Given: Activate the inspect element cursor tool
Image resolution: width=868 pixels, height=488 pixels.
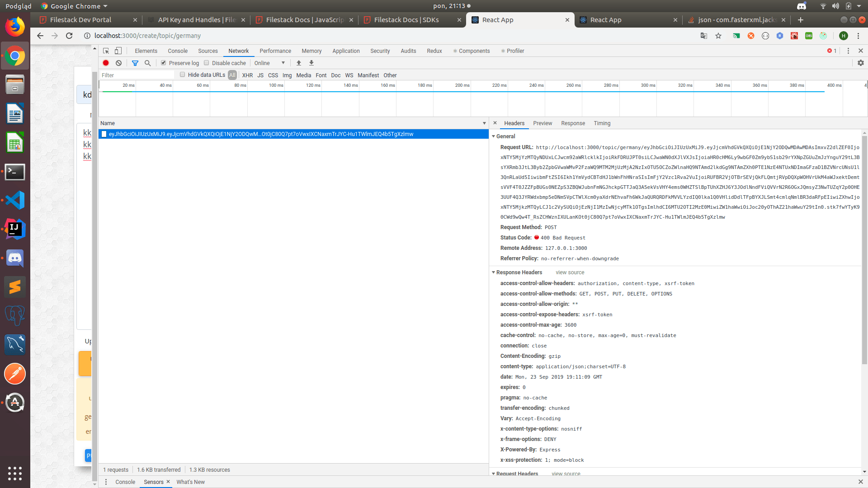Looking at the screenshot, I should point(105,51).
